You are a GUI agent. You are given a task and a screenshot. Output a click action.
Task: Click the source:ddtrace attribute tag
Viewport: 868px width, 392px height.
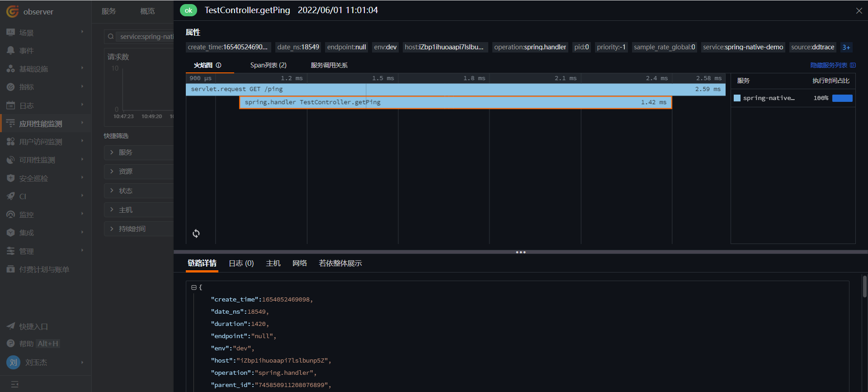click(x=812, y=47)
